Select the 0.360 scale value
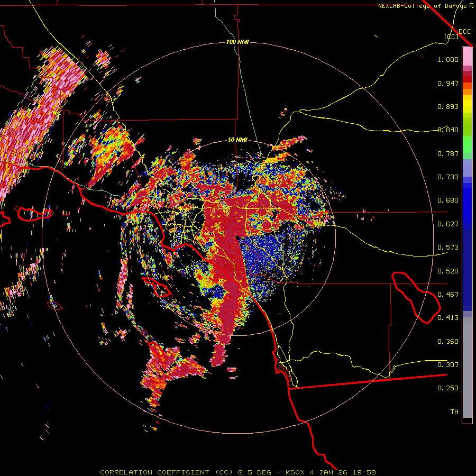This screenshot has height=476, width=476. pos(448,342)
